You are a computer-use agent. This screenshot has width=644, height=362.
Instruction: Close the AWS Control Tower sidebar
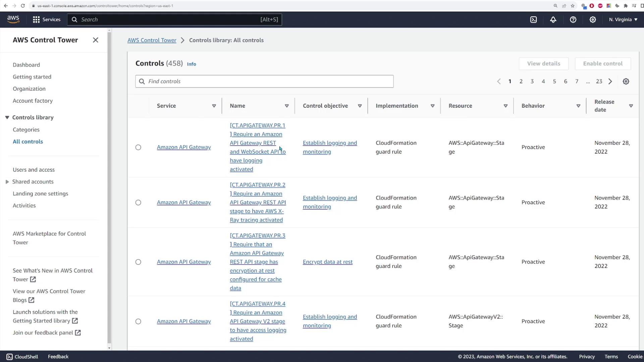click(x=96, y=40)
